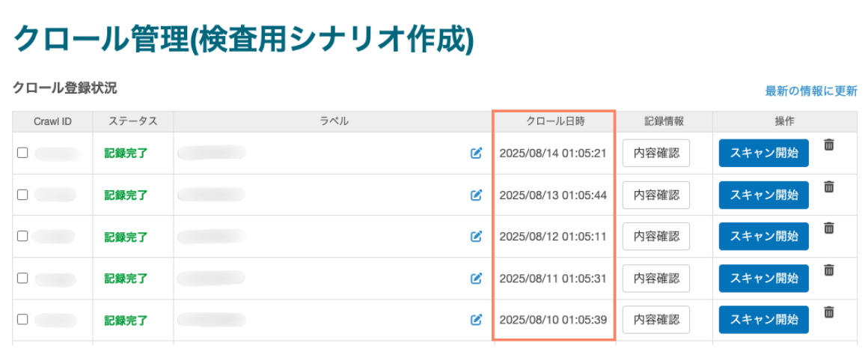Click edit label icon for 2025/08/13 crawl
This screenshot has width=868, height=358.
point(476,195)
